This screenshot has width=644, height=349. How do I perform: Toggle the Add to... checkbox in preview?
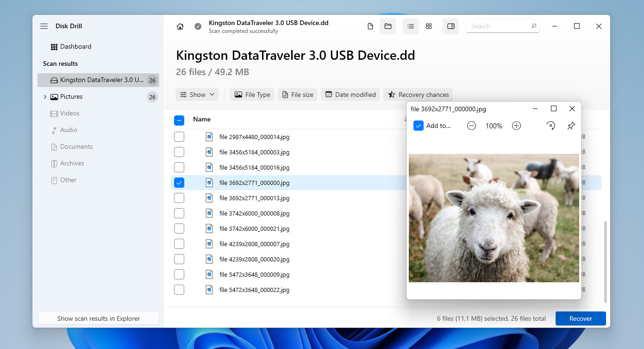[x=419, y=126]
